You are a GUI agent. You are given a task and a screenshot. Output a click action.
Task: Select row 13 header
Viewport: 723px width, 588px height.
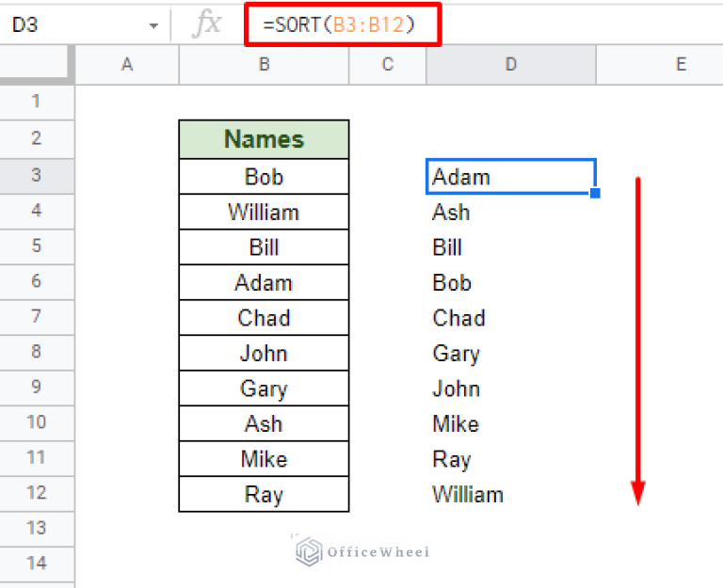point(37,529)
